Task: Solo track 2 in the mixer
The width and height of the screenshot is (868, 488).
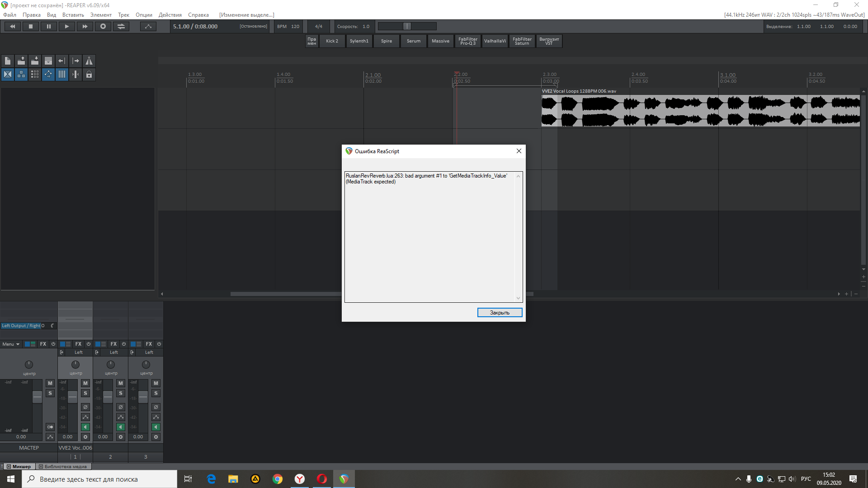Action: point(121,393)
